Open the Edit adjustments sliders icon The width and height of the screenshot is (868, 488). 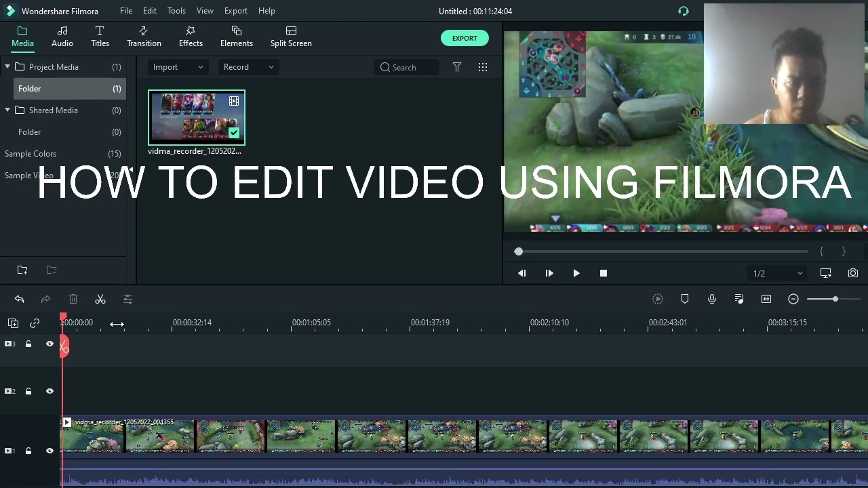pos(127,299)
